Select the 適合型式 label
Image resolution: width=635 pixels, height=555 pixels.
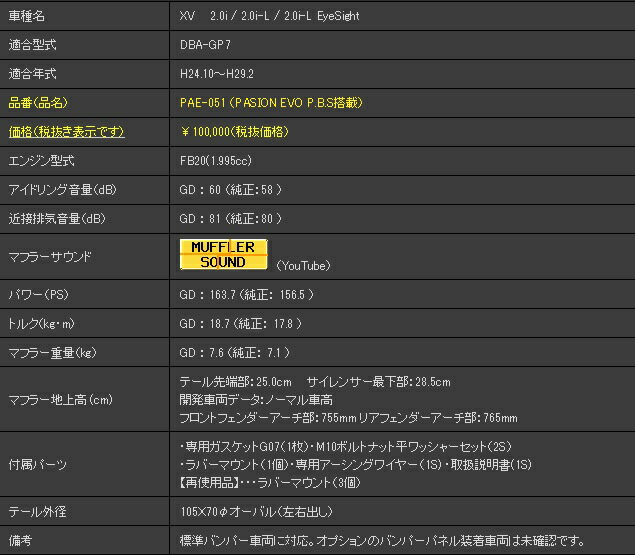point(32,45)
